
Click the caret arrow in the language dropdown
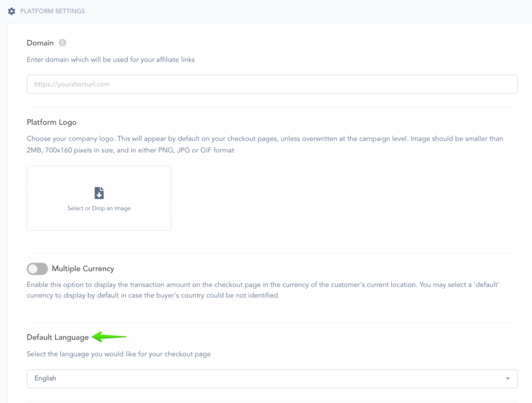click(x=508, y=379)
